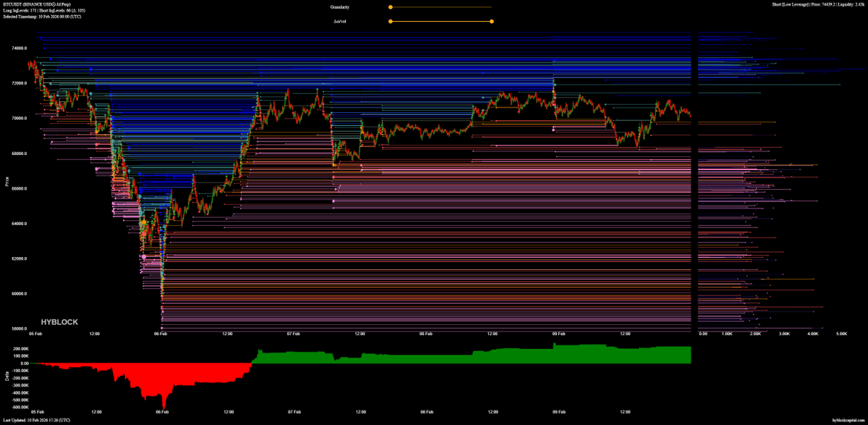Click the 60000.0 price axis label
The height and width of the screenshot is (425, 868).
coord(20,294)
